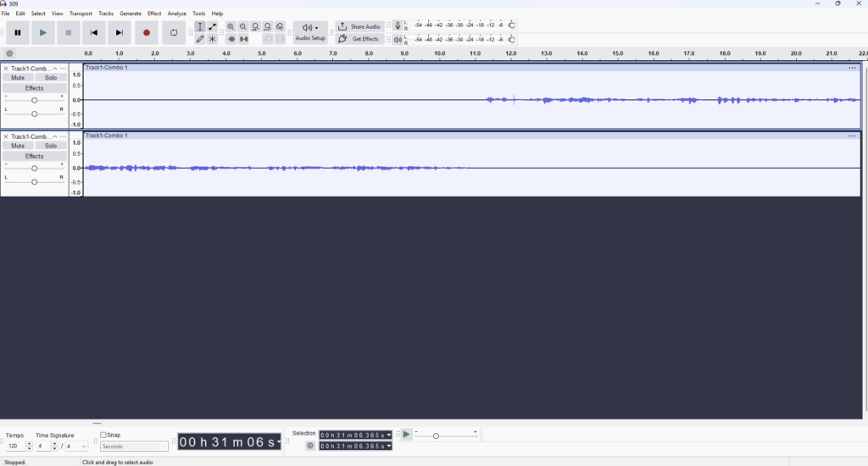Adjust pan slider of first track
Image resolution: width=868 pixels, height=466 pixels.
click(x=34, y=114)
